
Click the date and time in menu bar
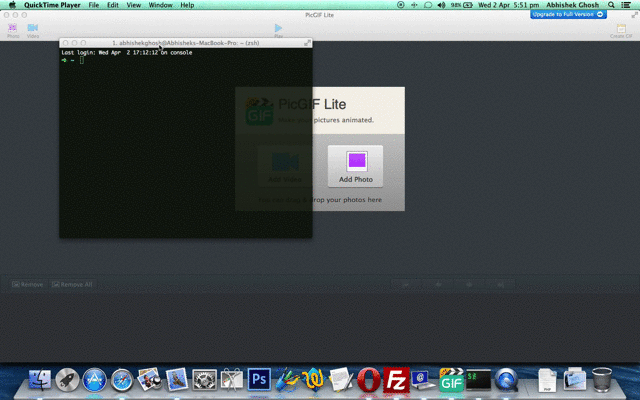point(508,5)
